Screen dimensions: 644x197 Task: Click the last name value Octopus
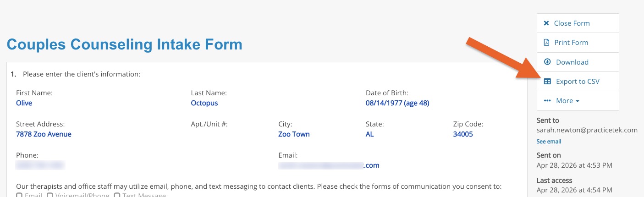tap(204, 103)
